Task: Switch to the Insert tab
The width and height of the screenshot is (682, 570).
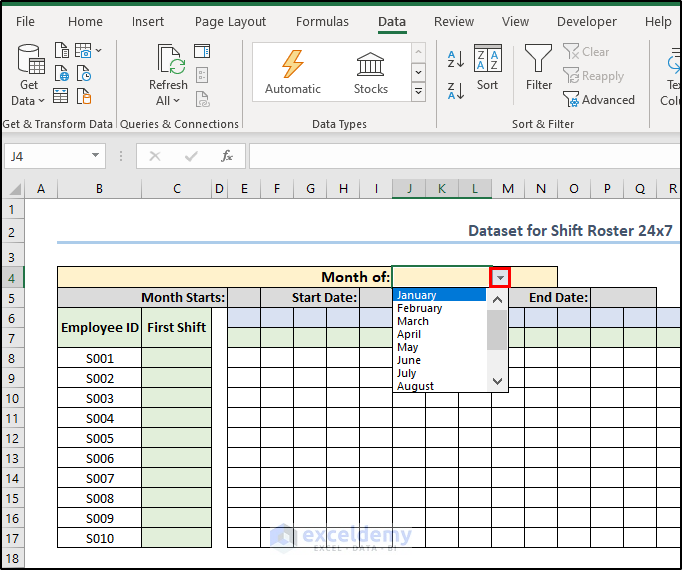Action: point(148,21)
